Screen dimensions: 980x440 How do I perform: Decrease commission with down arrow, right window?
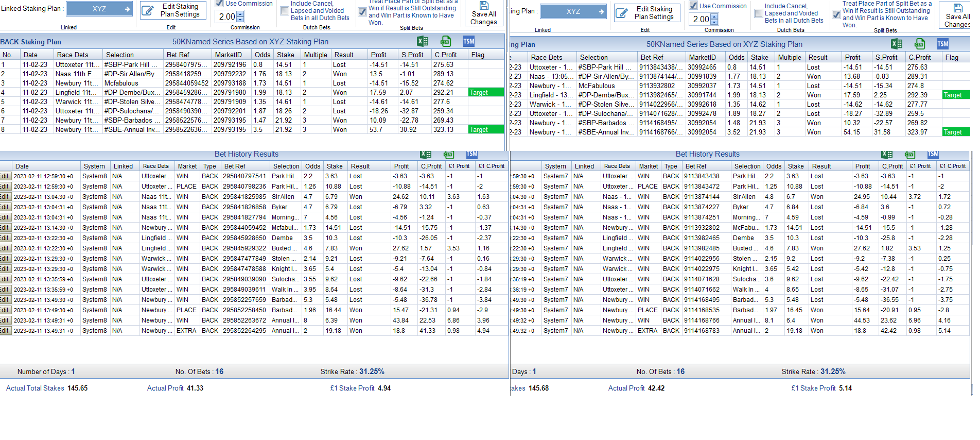tap(714, 22)
